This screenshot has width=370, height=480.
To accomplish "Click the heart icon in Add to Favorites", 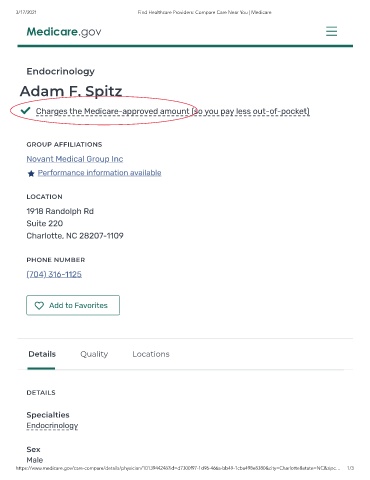I will tap(39, 305).
